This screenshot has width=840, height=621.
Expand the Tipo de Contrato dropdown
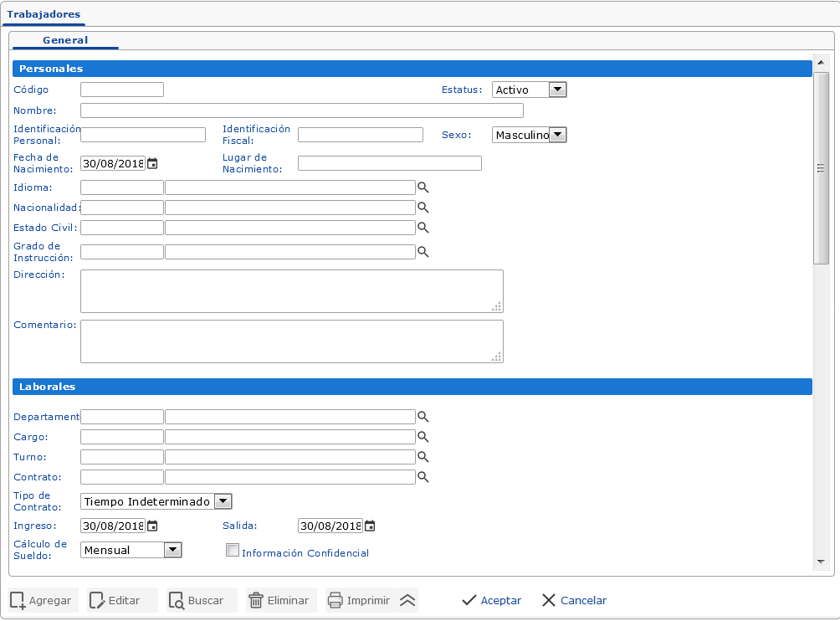coord(223,501)
